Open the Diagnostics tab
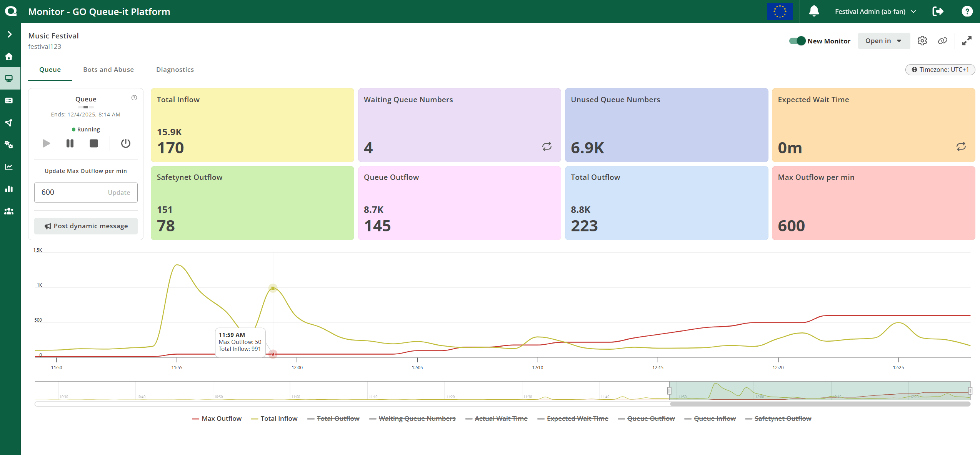The height and width of the screenshot is (455, 980). (x=175, y=70)
